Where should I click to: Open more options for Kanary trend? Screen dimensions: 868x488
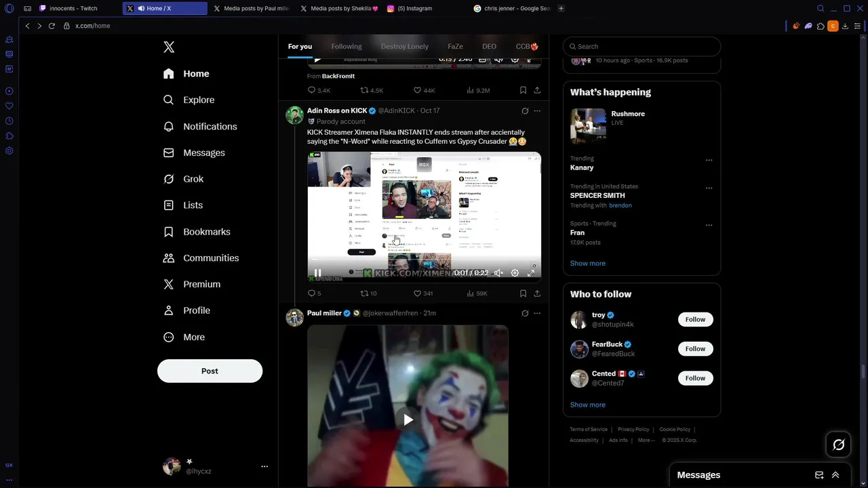[709, 161]
